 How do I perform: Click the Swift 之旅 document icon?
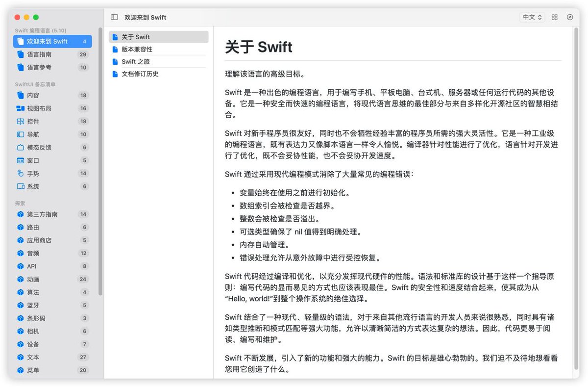click(115, 62)
